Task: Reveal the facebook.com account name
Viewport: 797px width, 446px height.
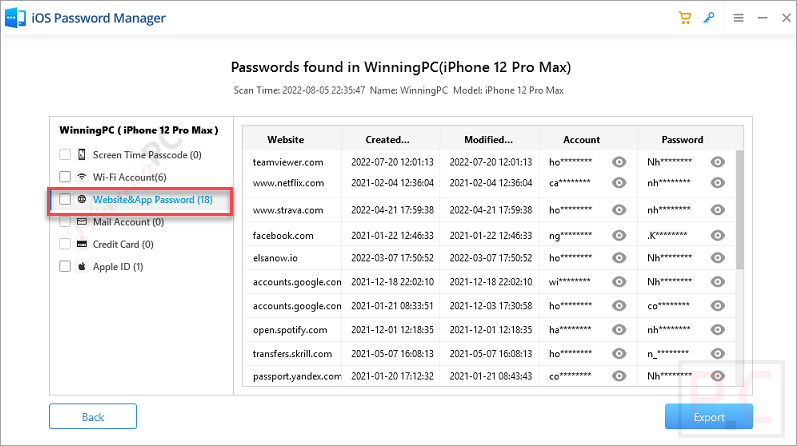Action: pos(619,235)
